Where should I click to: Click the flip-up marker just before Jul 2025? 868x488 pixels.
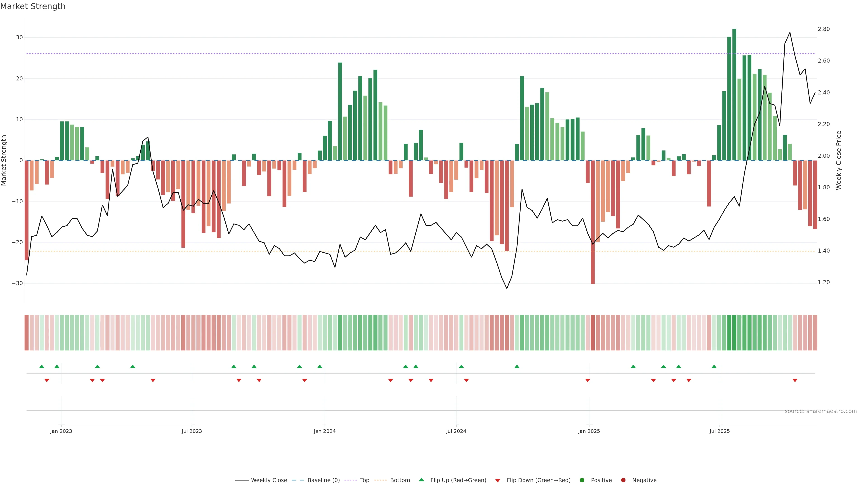714,366
